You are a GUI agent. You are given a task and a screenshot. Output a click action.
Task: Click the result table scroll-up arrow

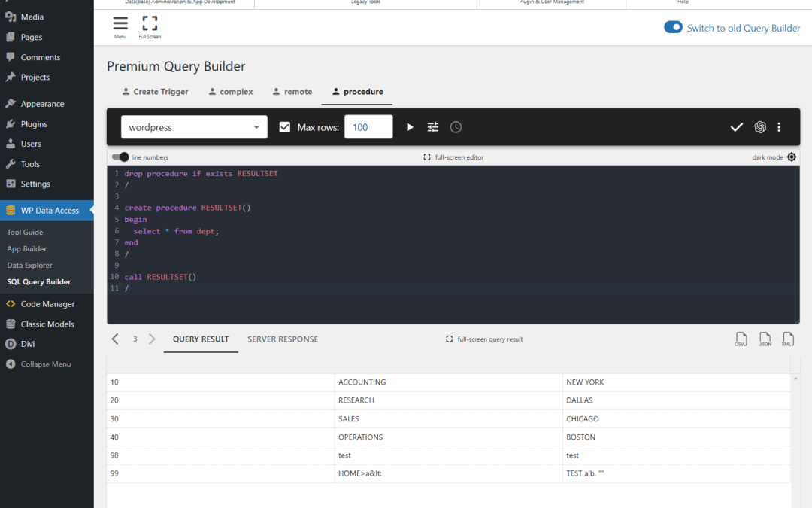[795, 379]
